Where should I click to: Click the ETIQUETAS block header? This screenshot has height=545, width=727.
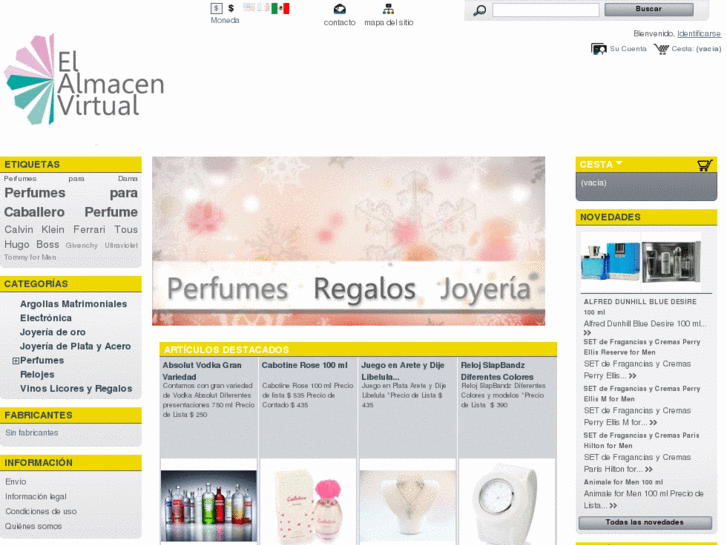click(x=71, y=164)
